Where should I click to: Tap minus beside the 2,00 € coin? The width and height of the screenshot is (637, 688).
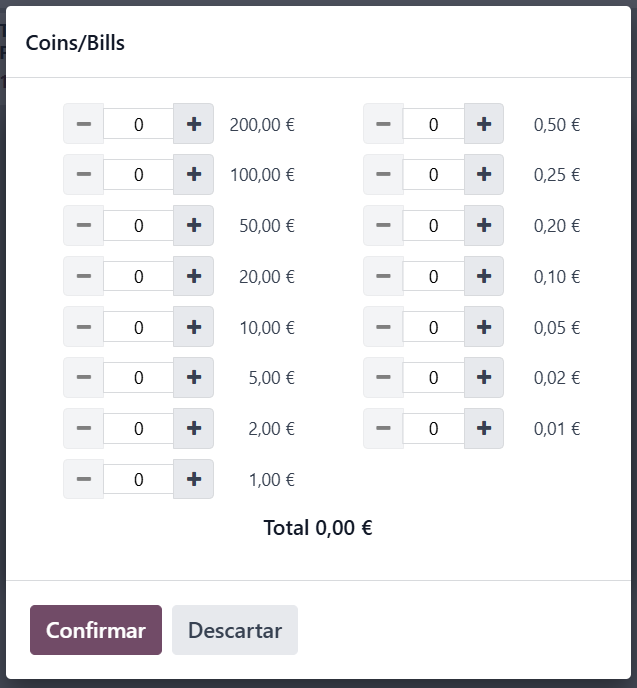83,428
